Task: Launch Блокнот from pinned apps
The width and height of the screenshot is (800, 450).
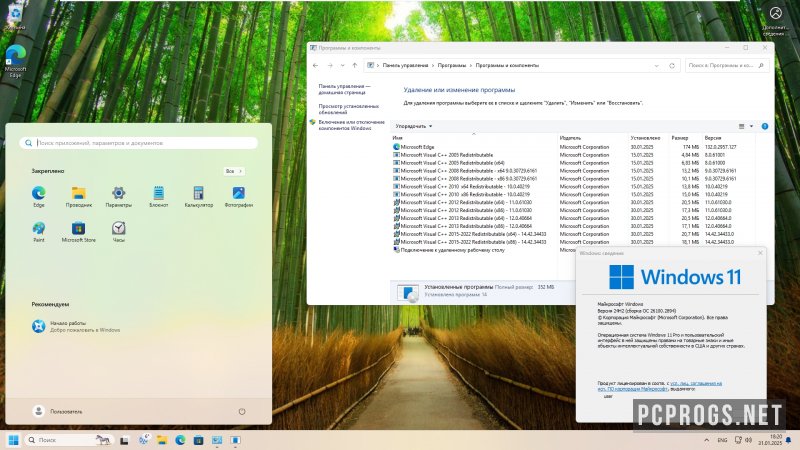Action: 159,196
